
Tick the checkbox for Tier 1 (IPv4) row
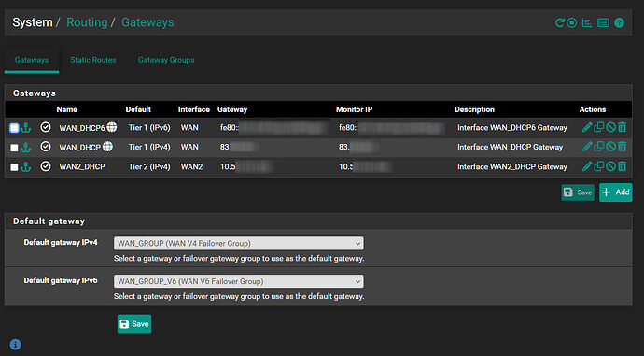tap(14, 148)
